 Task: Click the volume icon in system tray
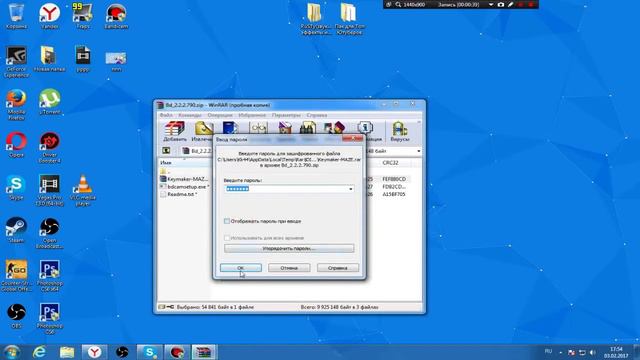point(592,352)
